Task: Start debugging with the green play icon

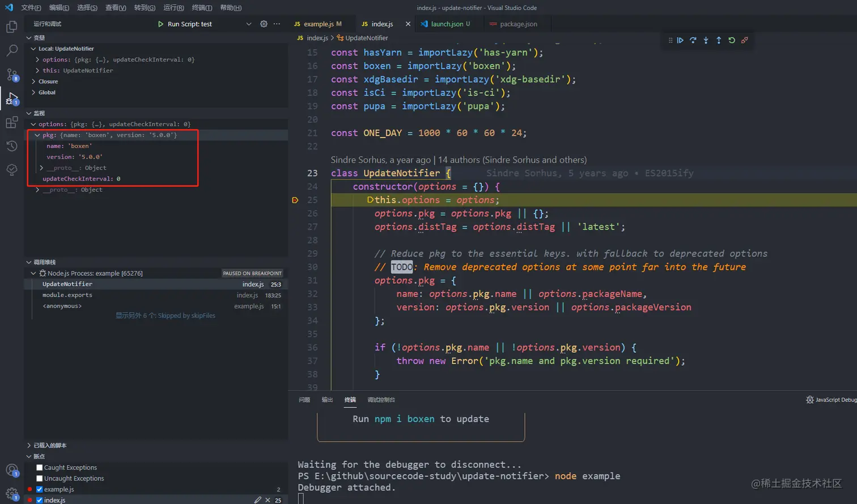Action: [161, 24]
